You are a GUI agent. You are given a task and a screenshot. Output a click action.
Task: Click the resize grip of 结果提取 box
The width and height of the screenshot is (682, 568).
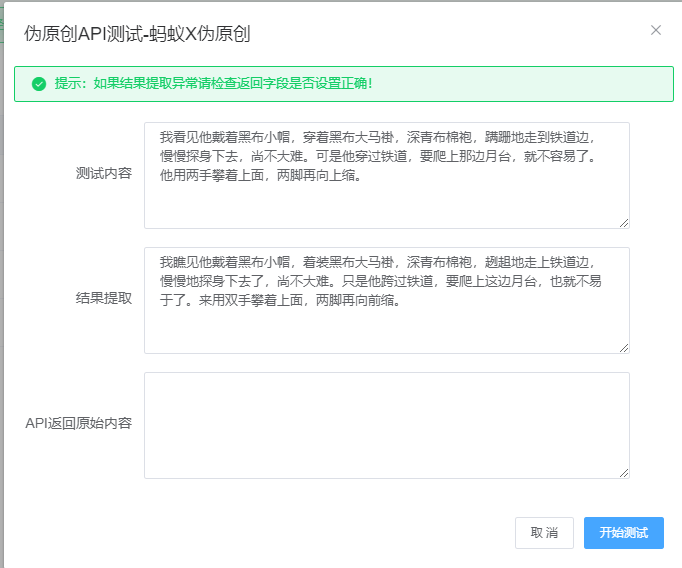(x=623, y=347)
